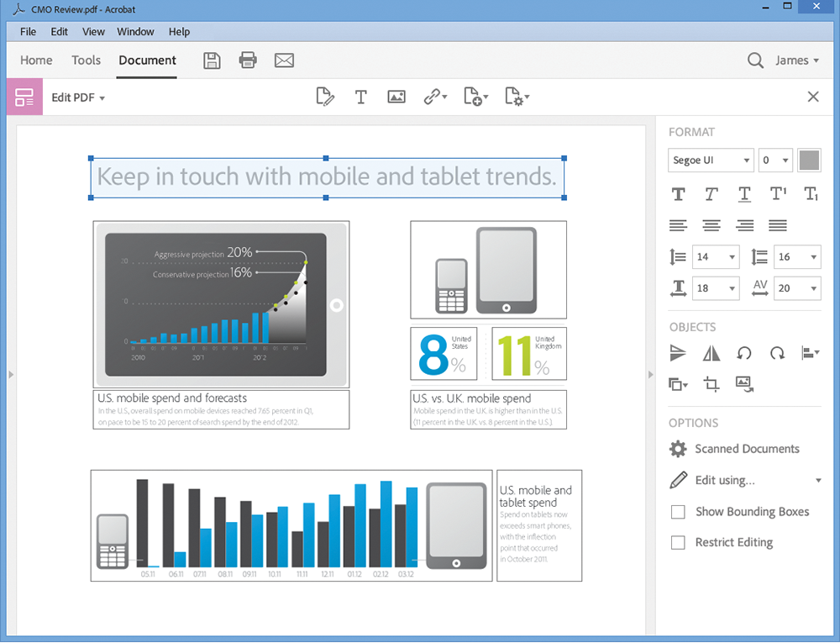
Task: Switch to the Tools tab
Action: coord(86,61)
